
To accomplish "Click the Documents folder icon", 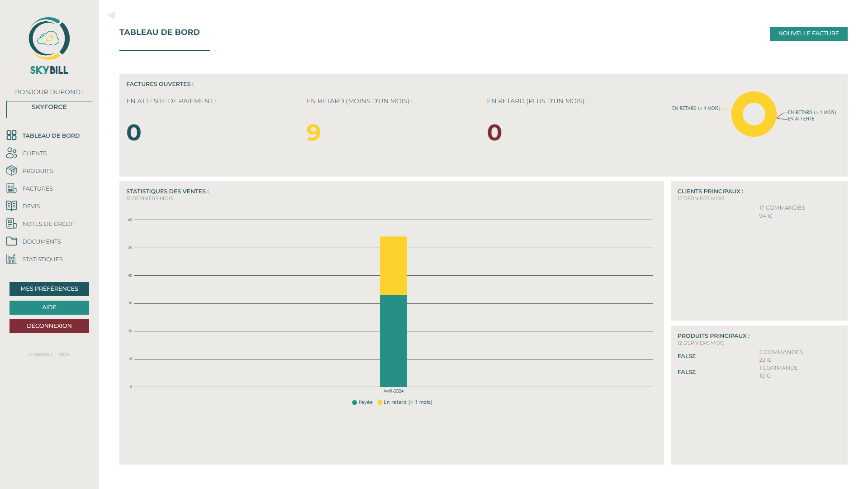I will coord(11,241).
